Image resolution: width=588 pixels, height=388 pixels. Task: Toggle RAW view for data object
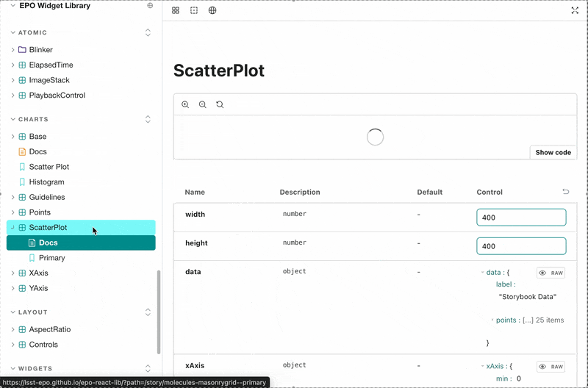[551, 273]
